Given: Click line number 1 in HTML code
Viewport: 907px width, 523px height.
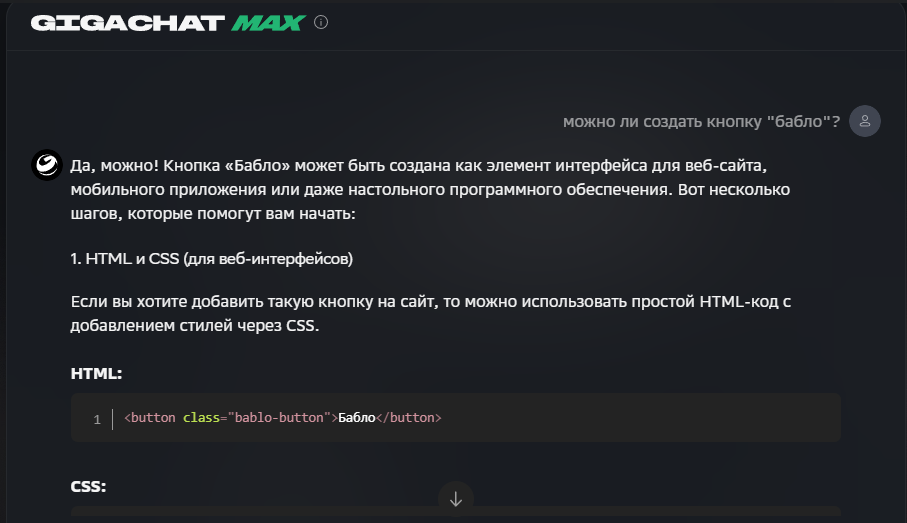Looking at the screenshot, I should click(x=97, y=419).
